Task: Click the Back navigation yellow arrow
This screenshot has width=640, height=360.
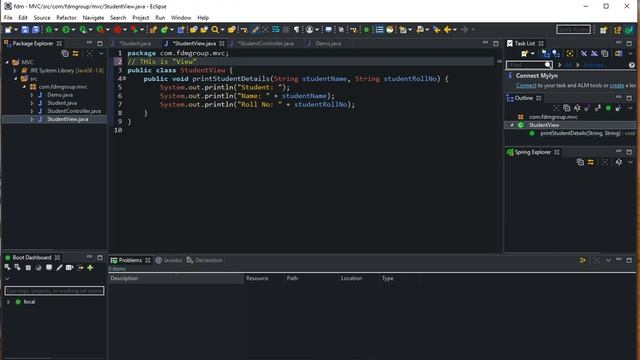Action: coord(448,29)
